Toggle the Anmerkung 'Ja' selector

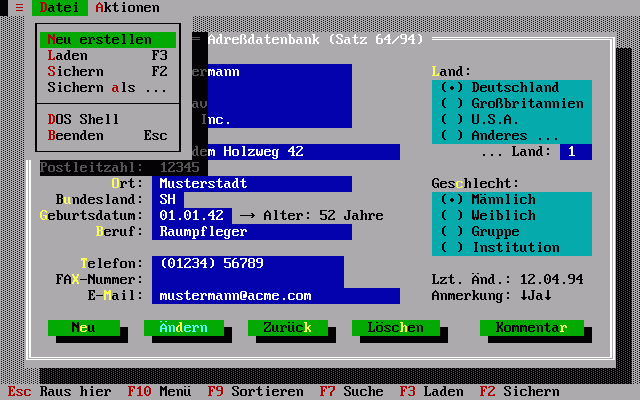click(x=535, y=296)
